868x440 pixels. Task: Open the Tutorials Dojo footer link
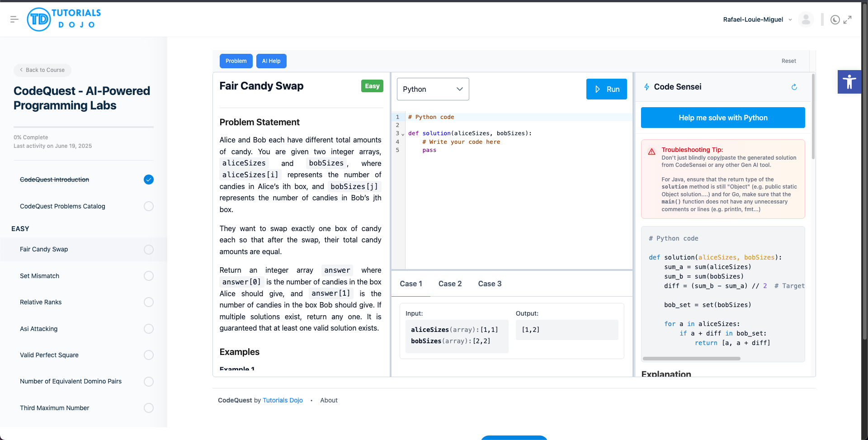[x=283, y=400]
